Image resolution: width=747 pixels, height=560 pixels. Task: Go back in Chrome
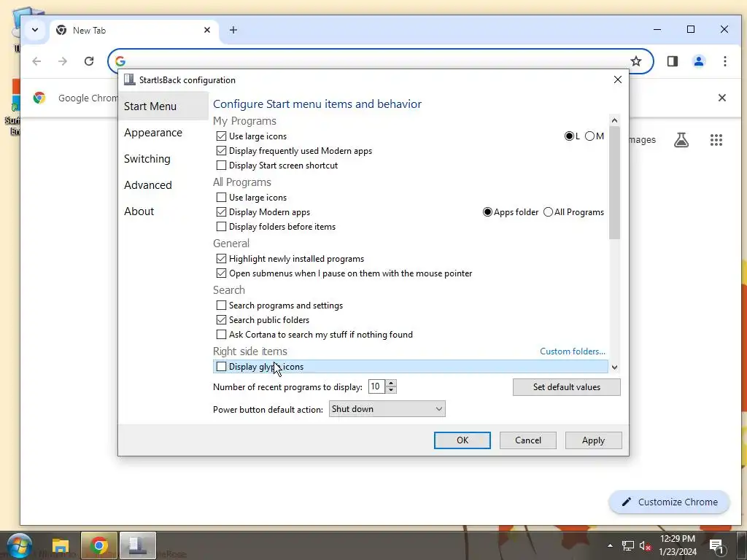pos(36,61)
